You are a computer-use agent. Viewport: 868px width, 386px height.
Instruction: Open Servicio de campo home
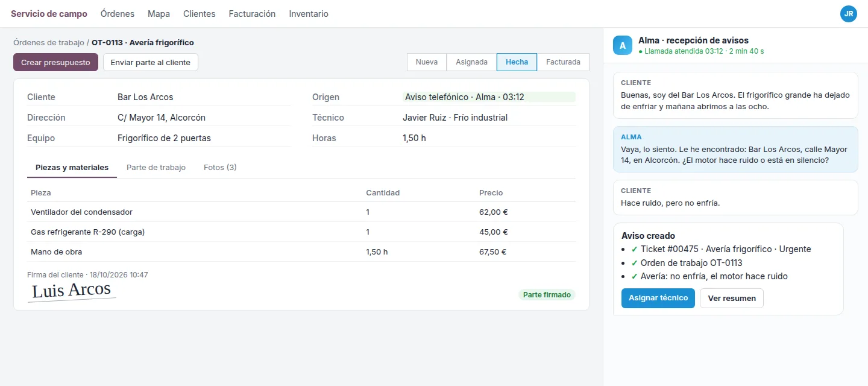tap(49, 14)
